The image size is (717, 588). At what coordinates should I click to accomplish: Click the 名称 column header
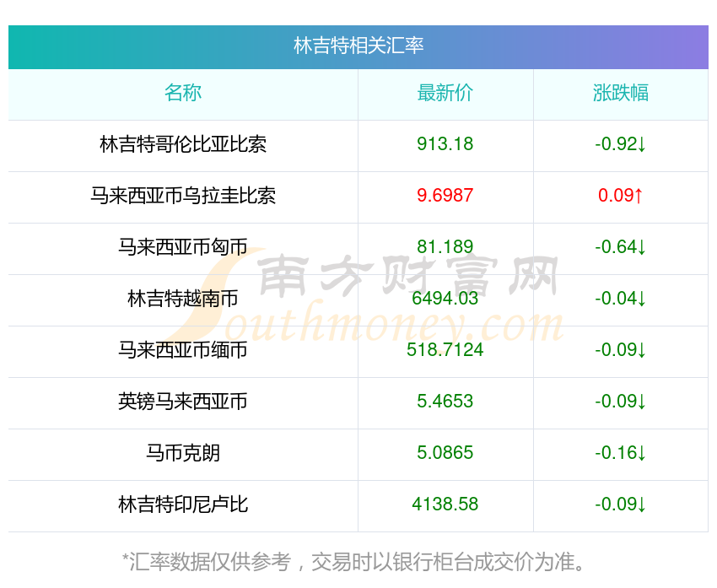coord(183,93)
